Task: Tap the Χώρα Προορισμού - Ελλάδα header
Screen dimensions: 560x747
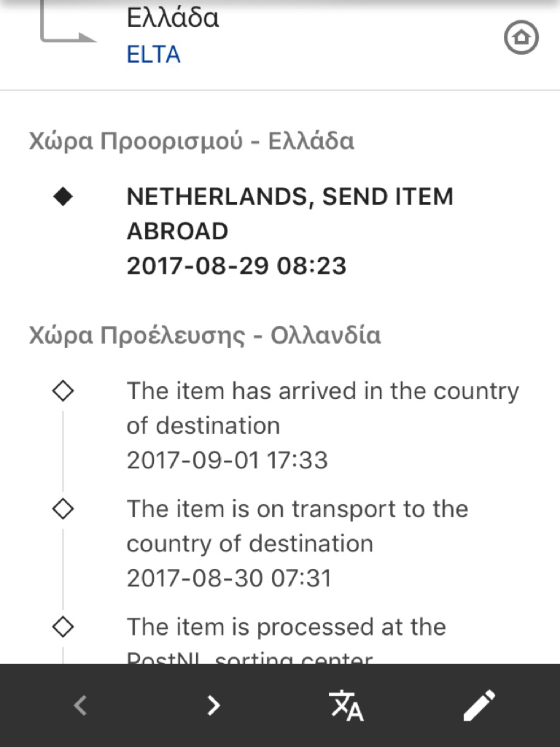Action: tap(192, 142)
